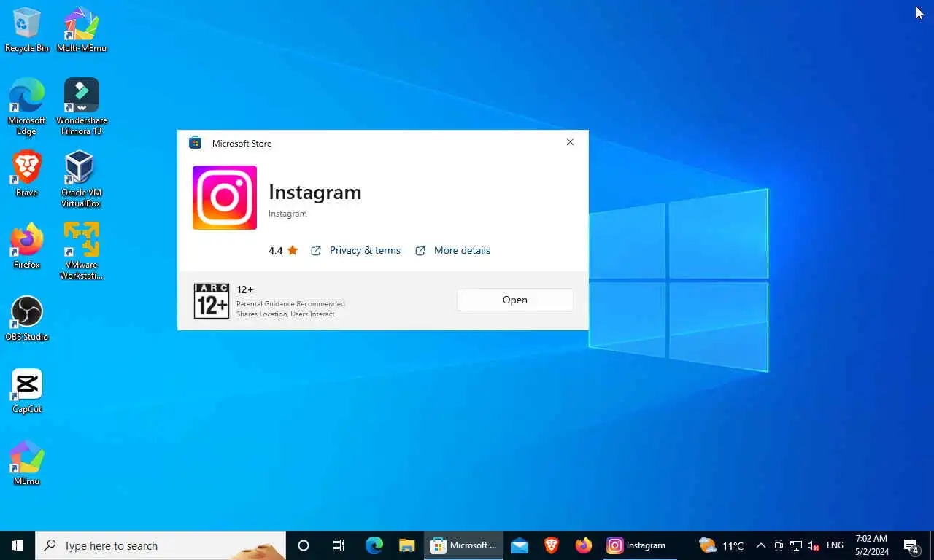Screen dimensions: 934x560
Task: Open the weather widget showing 11°C
Action: pyautogui.click(x=721, y=545)
